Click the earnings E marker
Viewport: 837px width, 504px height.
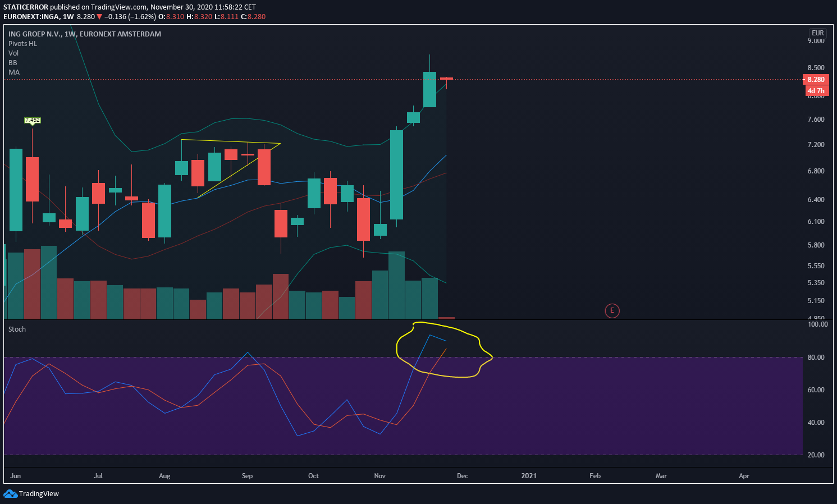click(612, 310)
